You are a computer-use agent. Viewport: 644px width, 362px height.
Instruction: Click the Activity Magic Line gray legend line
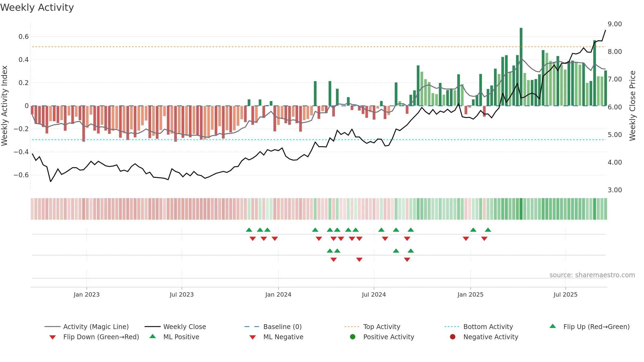click(52, 327)
